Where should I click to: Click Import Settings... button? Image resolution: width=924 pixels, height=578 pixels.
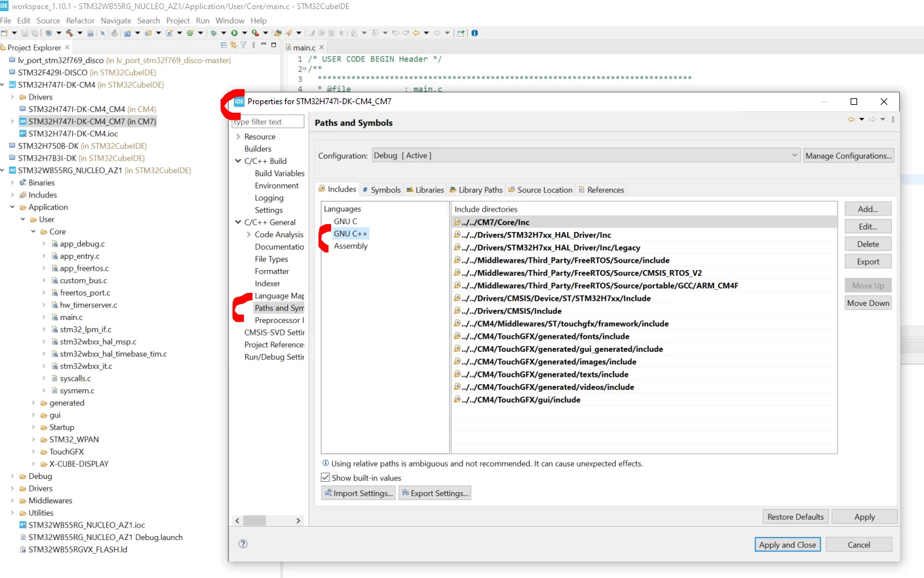tap(358, 493)
